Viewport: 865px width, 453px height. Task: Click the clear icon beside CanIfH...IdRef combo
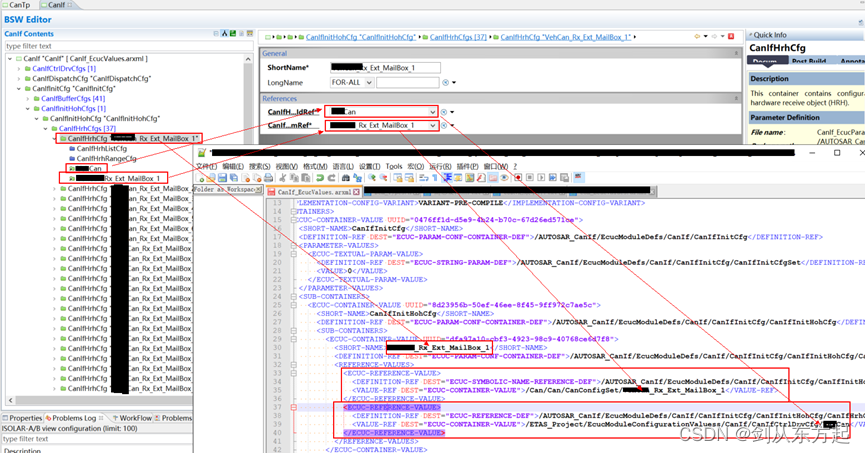(444, 112)
